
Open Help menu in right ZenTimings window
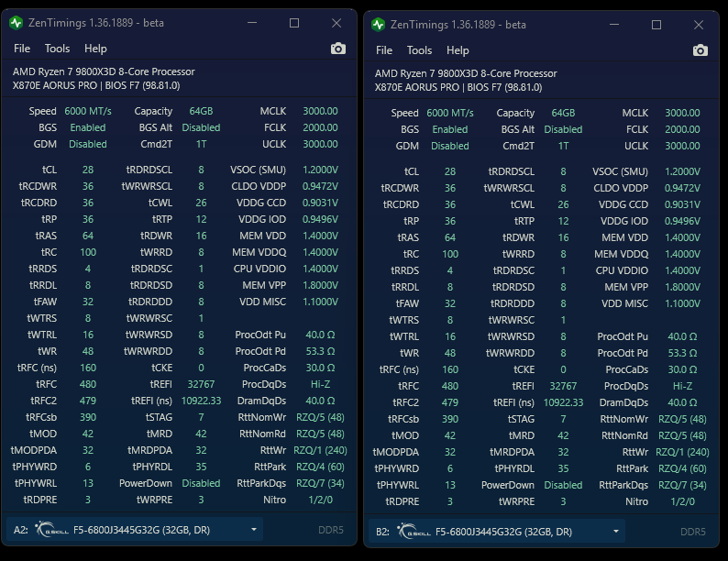(x=458, y=50)
